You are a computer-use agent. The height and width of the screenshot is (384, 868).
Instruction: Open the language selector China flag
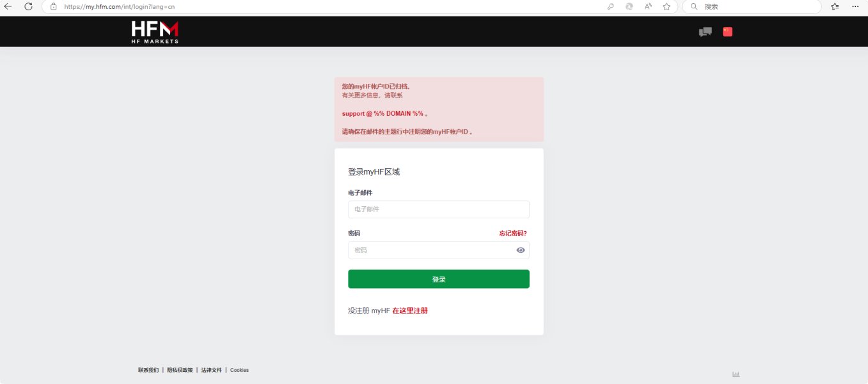(727, 31)
